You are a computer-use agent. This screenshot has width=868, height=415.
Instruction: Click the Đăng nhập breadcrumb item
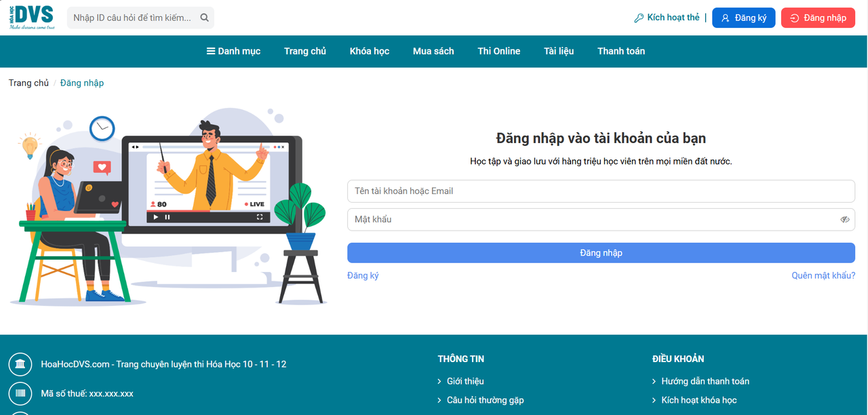pos(82,83)
